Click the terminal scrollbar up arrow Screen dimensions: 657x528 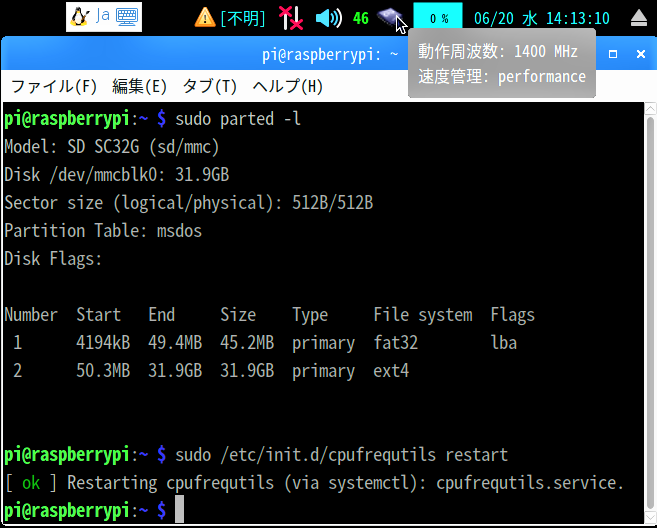[x=650, y=109]
